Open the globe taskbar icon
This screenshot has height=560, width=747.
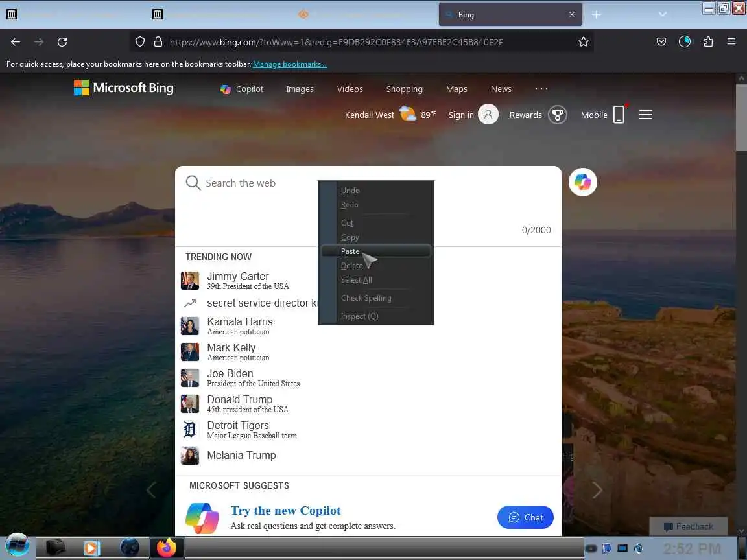click(x=130, y=548)
